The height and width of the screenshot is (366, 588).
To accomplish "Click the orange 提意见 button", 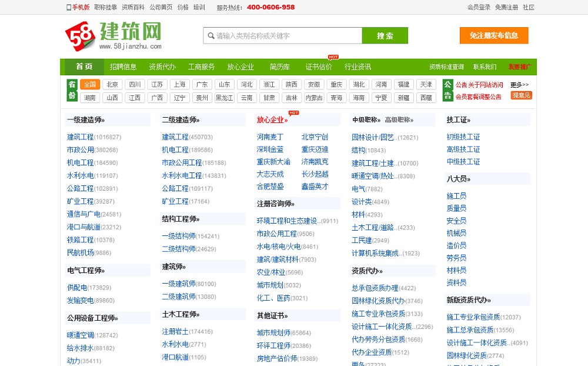I will point(521,95).
